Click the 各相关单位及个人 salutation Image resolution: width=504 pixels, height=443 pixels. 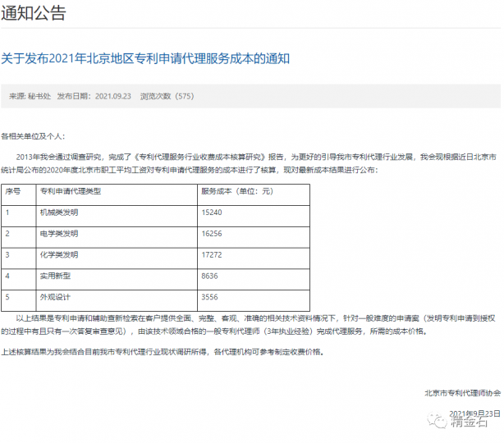pos(33,136)
